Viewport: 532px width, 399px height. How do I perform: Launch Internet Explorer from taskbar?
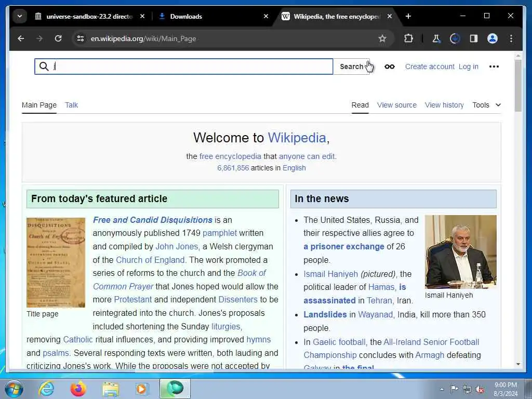pyautogui.click(x=46, y=389)
